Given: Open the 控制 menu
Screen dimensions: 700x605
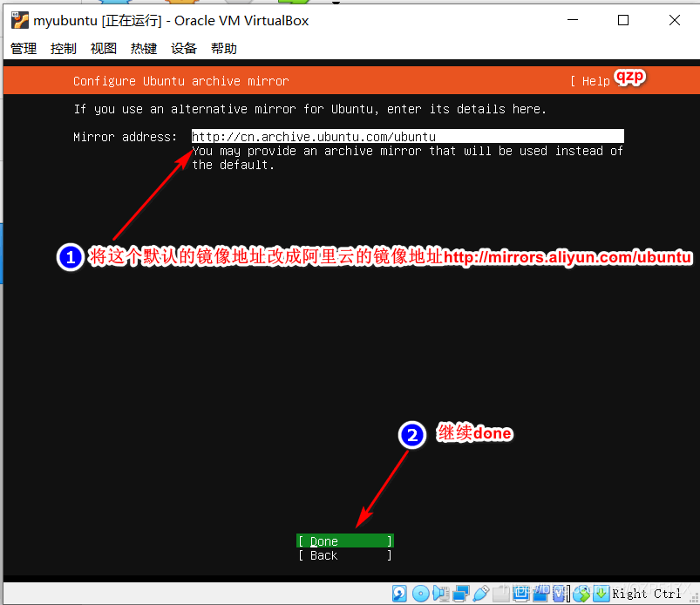Looking at the screenshot, I should 64,48.
